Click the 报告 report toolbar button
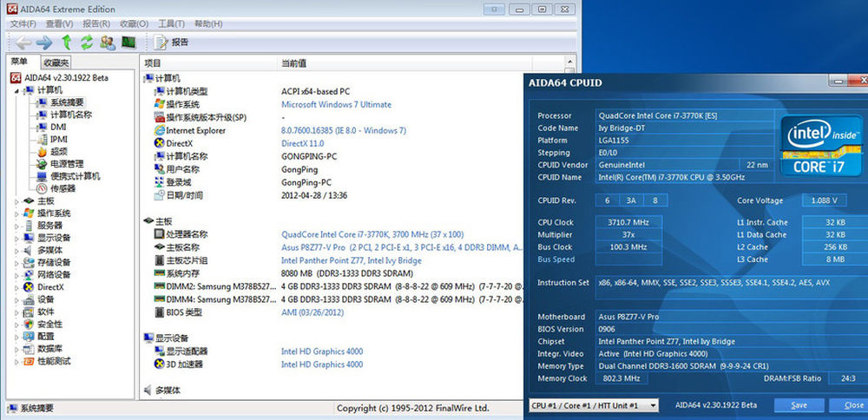868x420 pixels. pos(171,42)
